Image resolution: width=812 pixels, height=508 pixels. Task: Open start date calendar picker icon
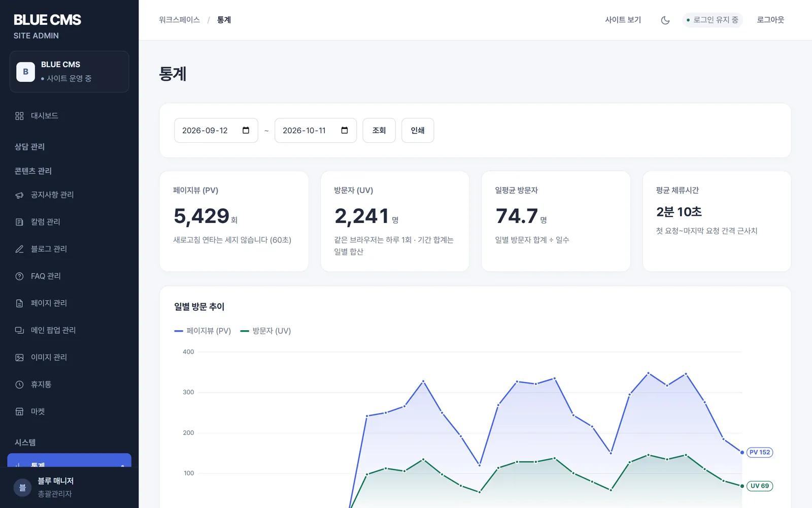246,131
